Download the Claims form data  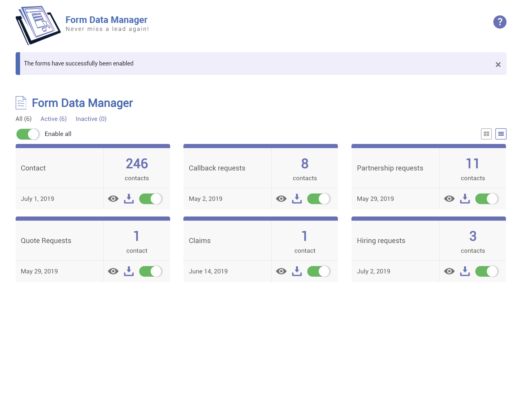(x=297, y=271)
